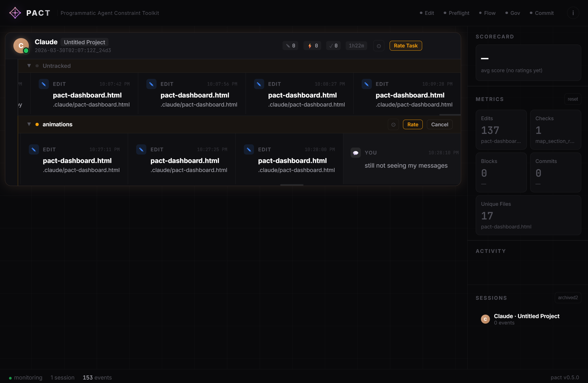Click the target icon in the animations header

[393, 124]
